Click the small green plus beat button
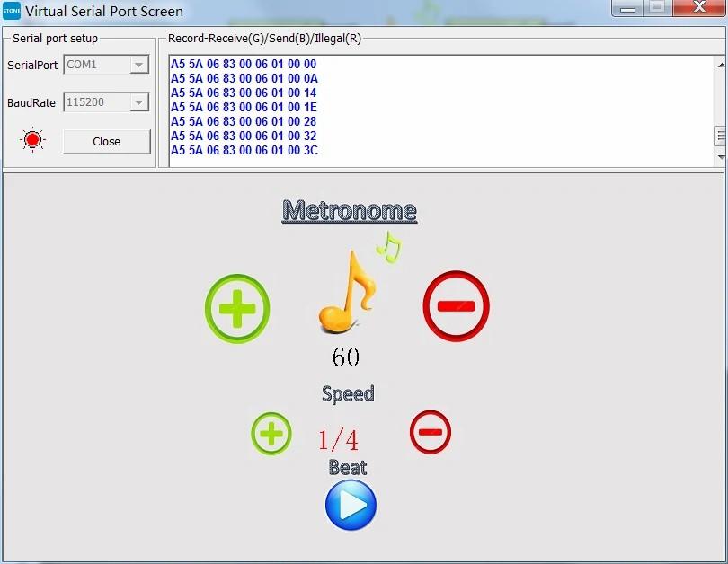728x564 pixels. [x=271, y=433]
